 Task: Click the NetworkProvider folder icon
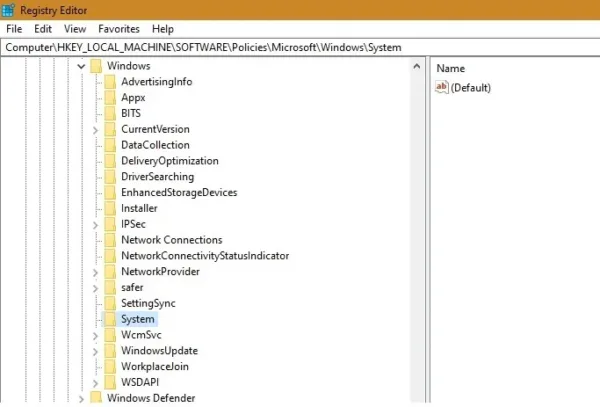point(110,271)
